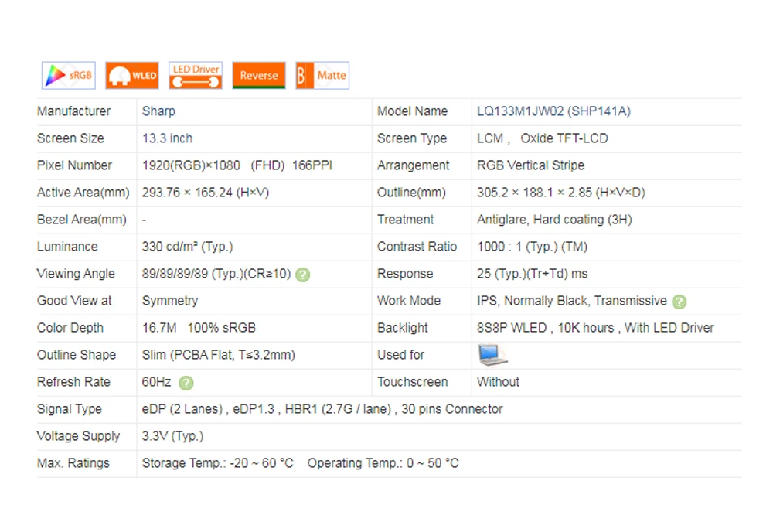Click the Good View at label
This screenshot has width=773, height=532.
[x=74, y=302]
